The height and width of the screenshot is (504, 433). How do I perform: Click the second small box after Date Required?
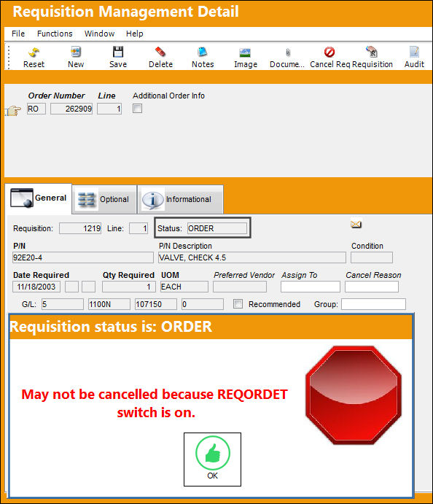tap(88, 287)
